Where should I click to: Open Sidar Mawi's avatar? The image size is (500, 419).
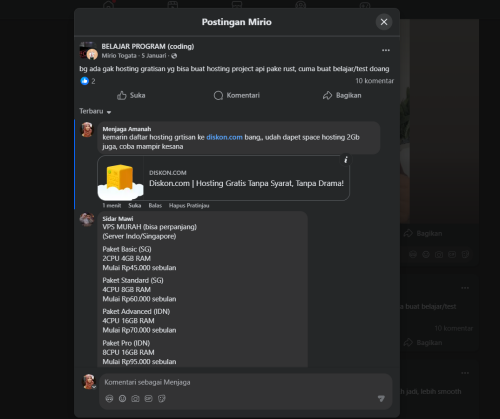click(x=87, y=220)
